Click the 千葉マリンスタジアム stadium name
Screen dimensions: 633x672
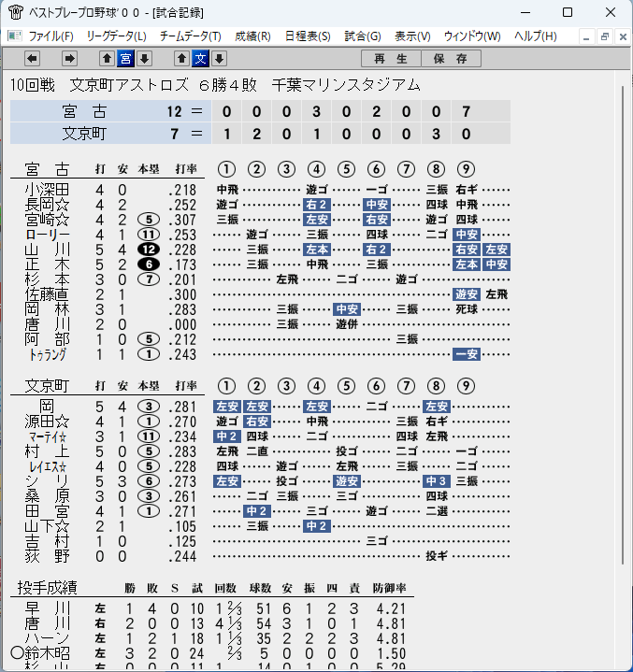point(346,85)
